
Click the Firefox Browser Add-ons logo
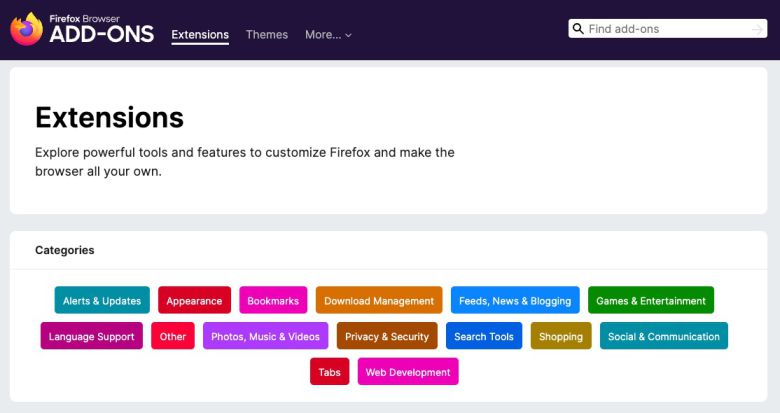(82, 29)
